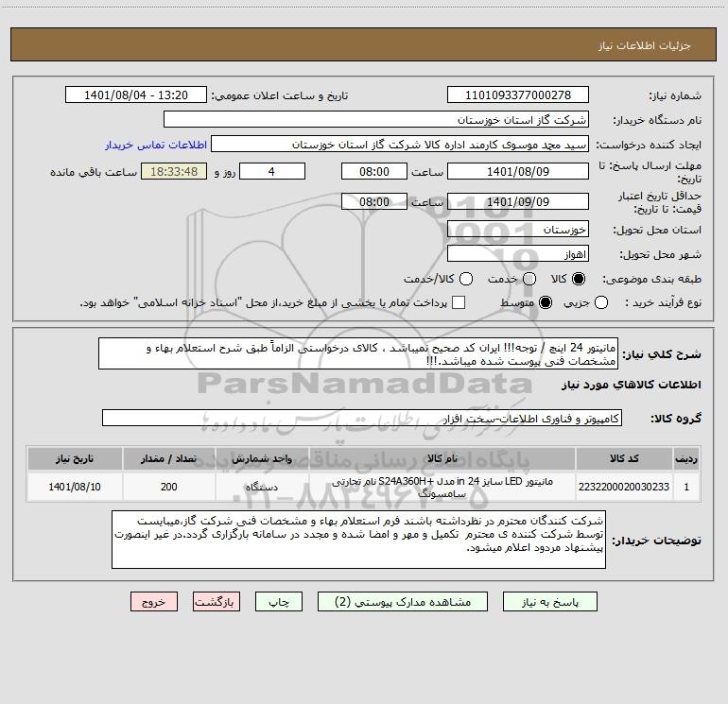Viewport: 728px width, 704px height.
Task: Click the delivery province field خوزستان
Action: click(518, 229)
